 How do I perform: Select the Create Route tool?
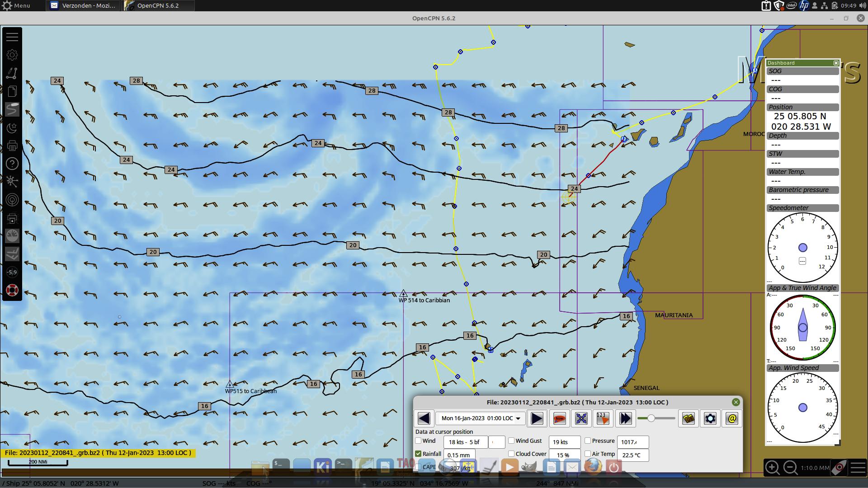(12, 73)
